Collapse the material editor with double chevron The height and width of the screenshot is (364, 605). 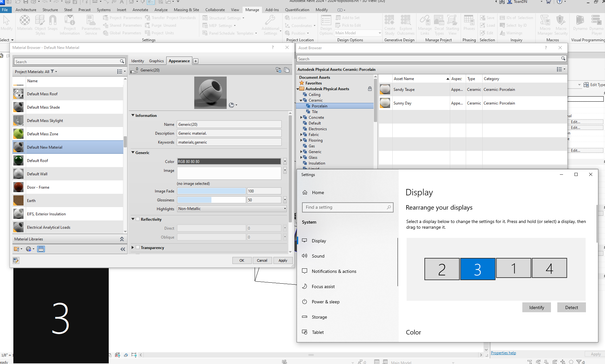point(123,249)
